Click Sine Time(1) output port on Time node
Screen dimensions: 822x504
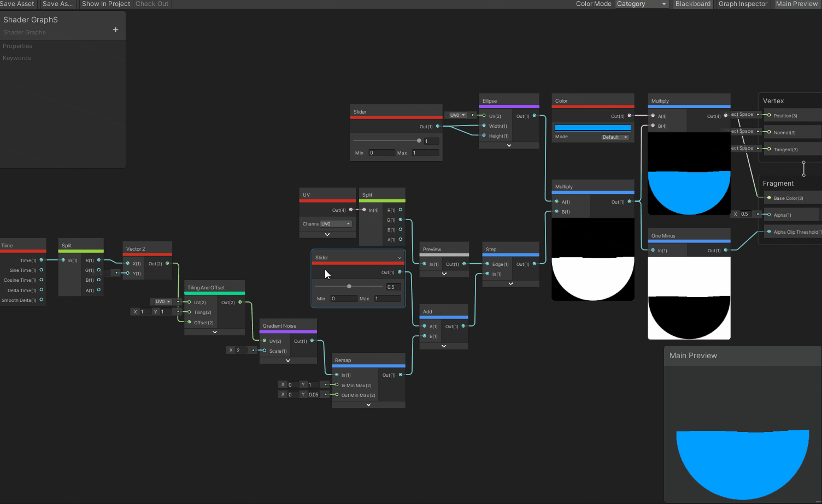point(41,270)
